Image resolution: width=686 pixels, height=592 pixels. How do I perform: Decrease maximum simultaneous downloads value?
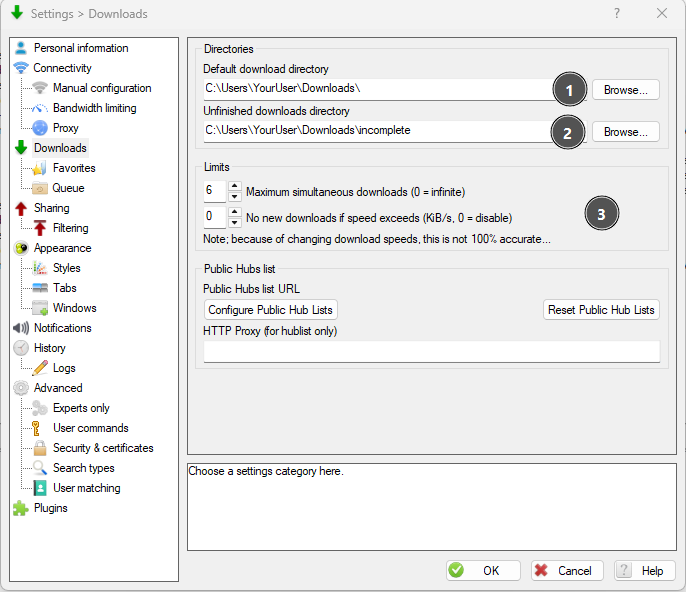pos(234,197)
